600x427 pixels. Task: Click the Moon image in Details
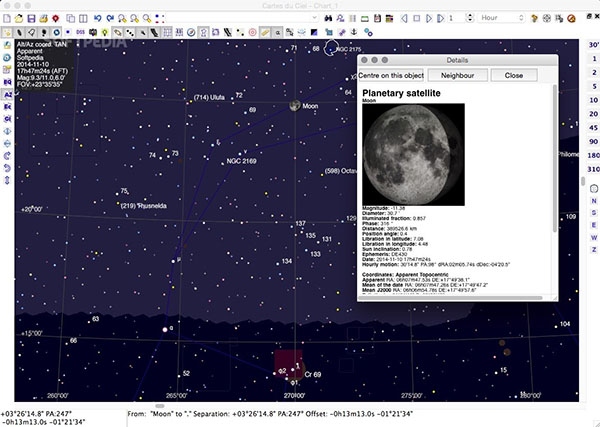coord(413,154)
